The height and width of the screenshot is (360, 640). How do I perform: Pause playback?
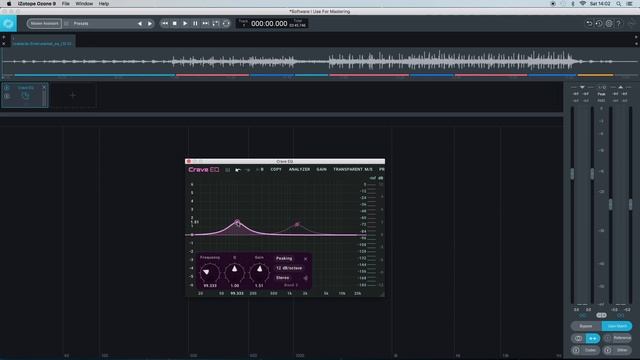click(195, 24)
